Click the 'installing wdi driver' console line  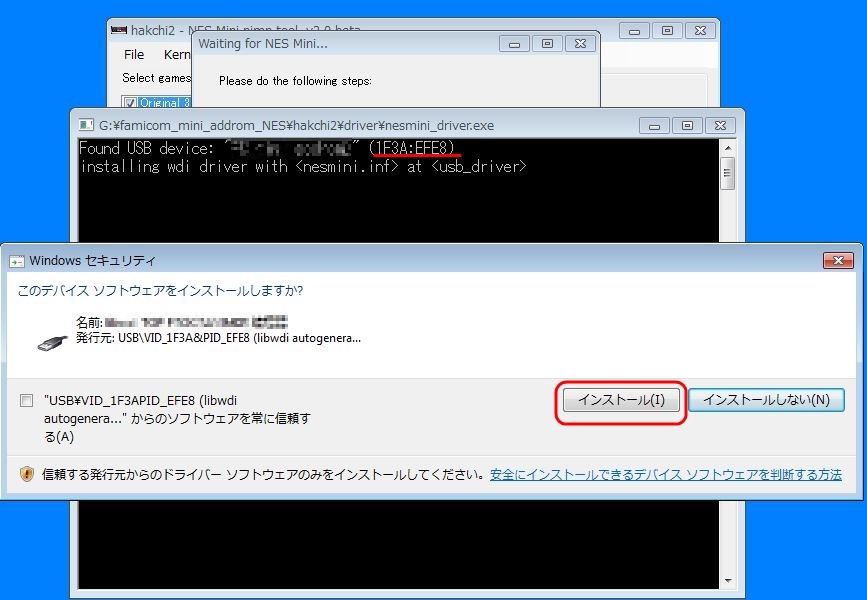click(x=303, y=166)
